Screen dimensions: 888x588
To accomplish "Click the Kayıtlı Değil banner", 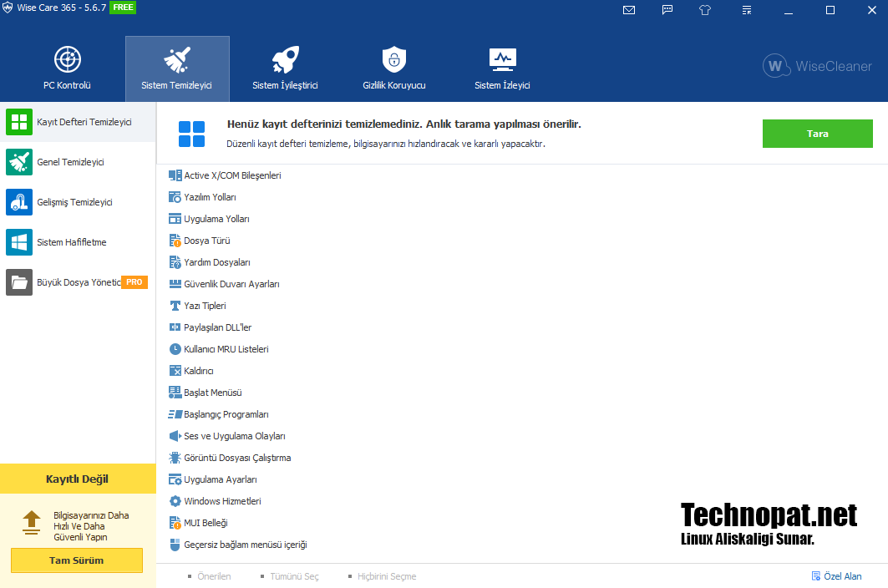I will pyautogui.click(x=78, y=479).
